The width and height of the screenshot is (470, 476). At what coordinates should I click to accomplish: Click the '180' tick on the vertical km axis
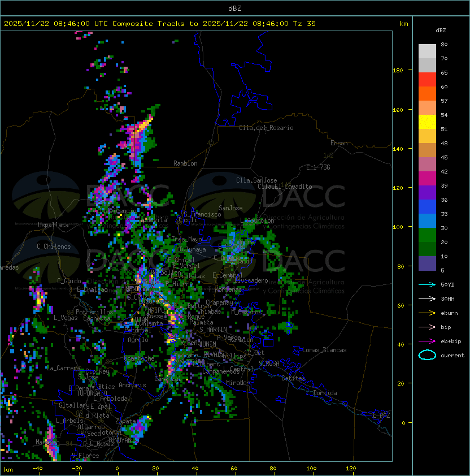point(398,71)
